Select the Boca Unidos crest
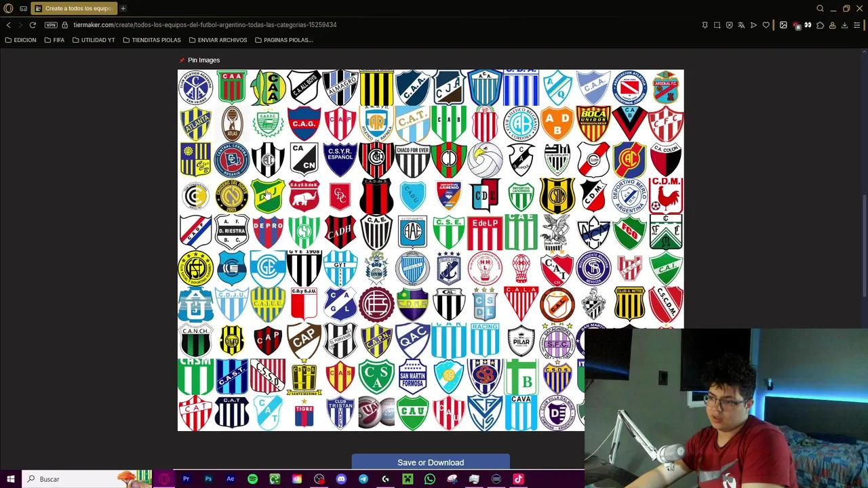Viewport: 868px width, 488px height. point(593,123)
